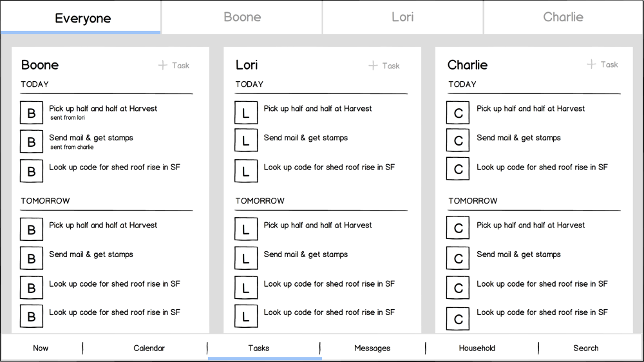Select the Lori tab in the top bar
Image resolution: width=644 pixels, height=362 pixels.
pyautogui.click(x=402, y=17)
